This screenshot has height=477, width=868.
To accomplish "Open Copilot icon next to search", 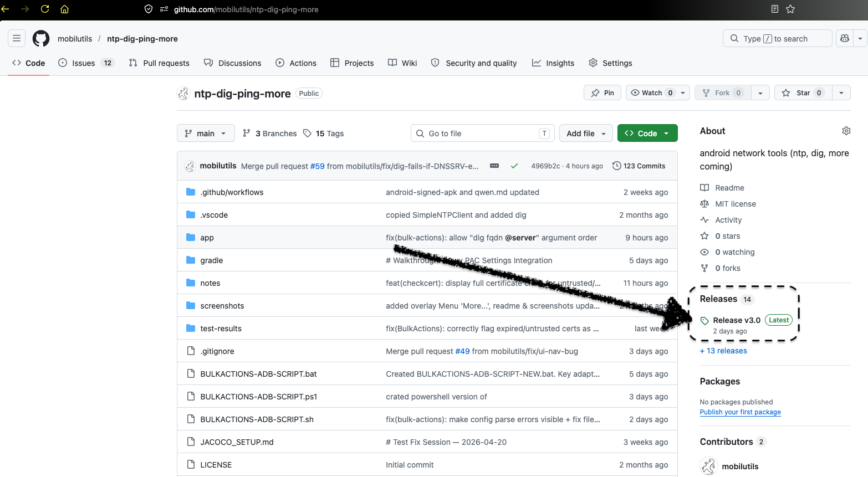I will 845,38.
